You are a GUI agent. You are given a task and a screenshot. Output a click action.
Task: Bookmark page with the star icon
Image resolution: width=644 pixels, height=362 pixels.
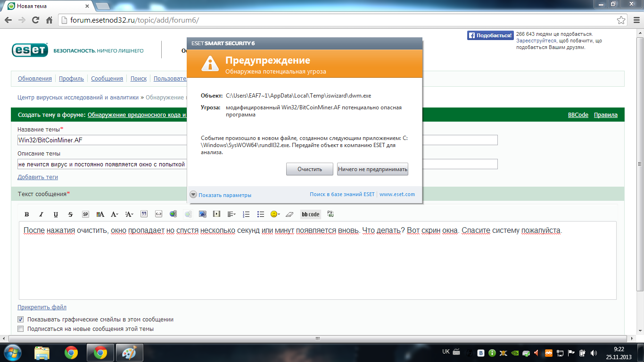click(621, 20)
